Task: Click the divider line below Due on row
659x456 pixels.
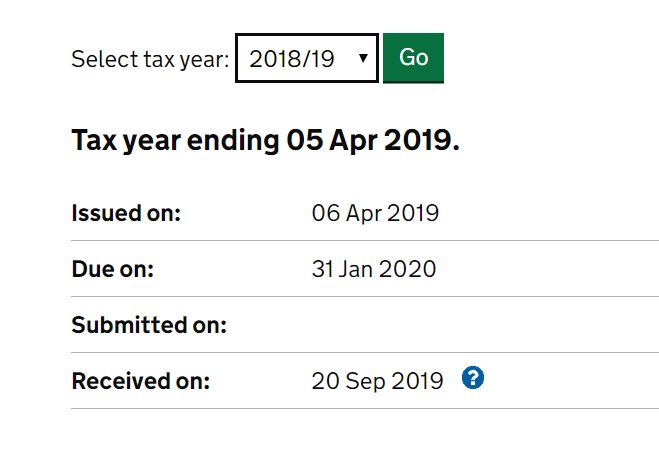Action: coord(365,297)
